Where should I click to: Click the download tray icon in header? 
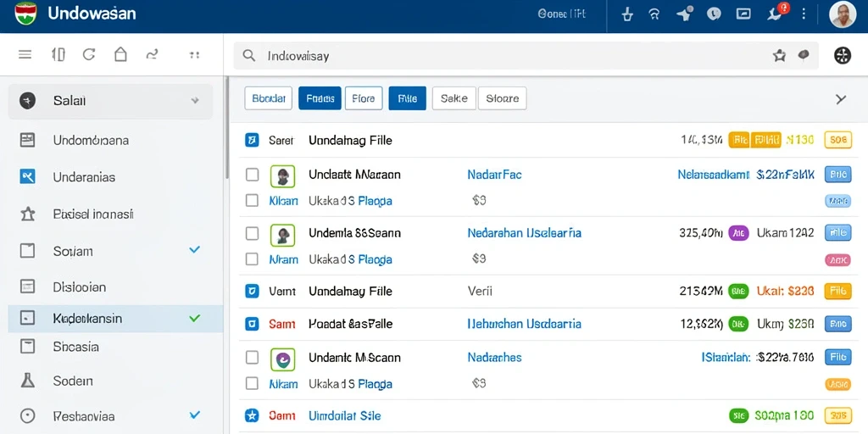626,14
